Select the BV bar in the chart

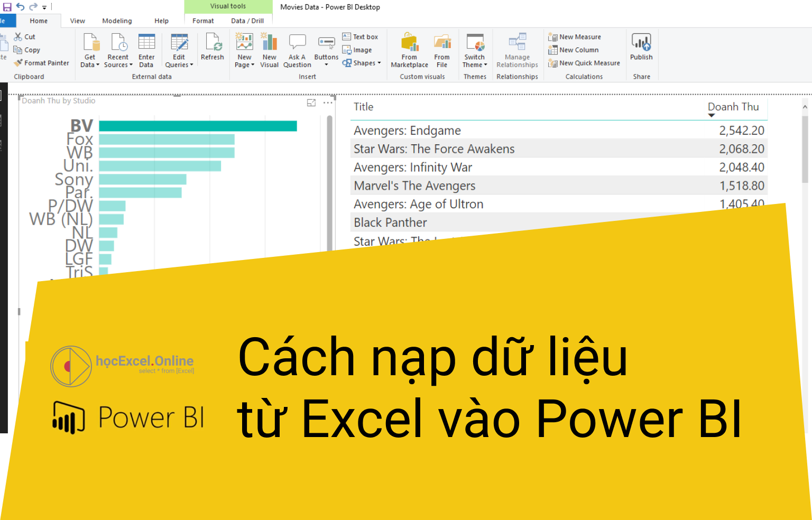click(198, 126)
